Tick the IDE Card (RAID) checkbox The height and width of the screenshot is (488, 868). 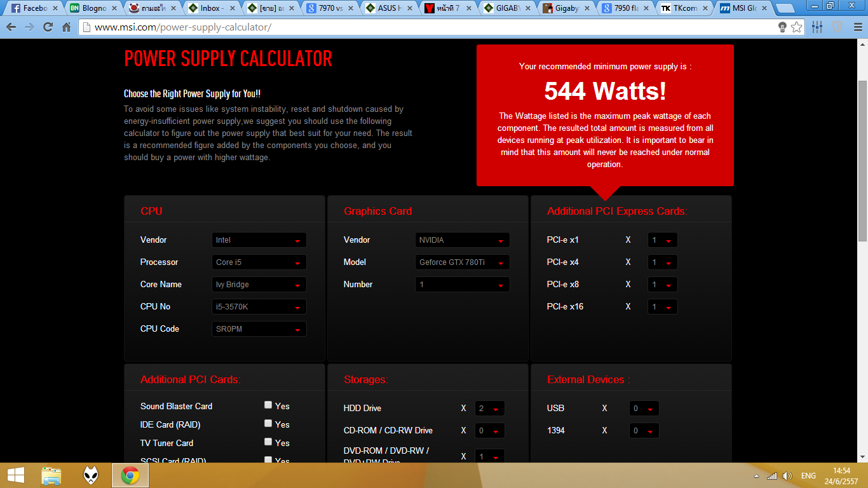point(268,423)
